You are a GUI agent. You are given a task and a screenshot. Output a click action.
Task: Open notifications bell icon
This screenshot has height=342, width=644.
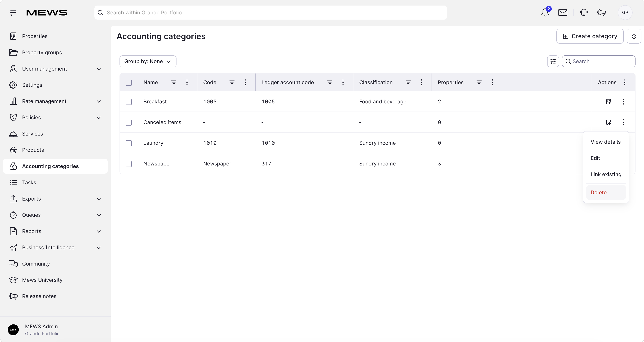(545, 12)
